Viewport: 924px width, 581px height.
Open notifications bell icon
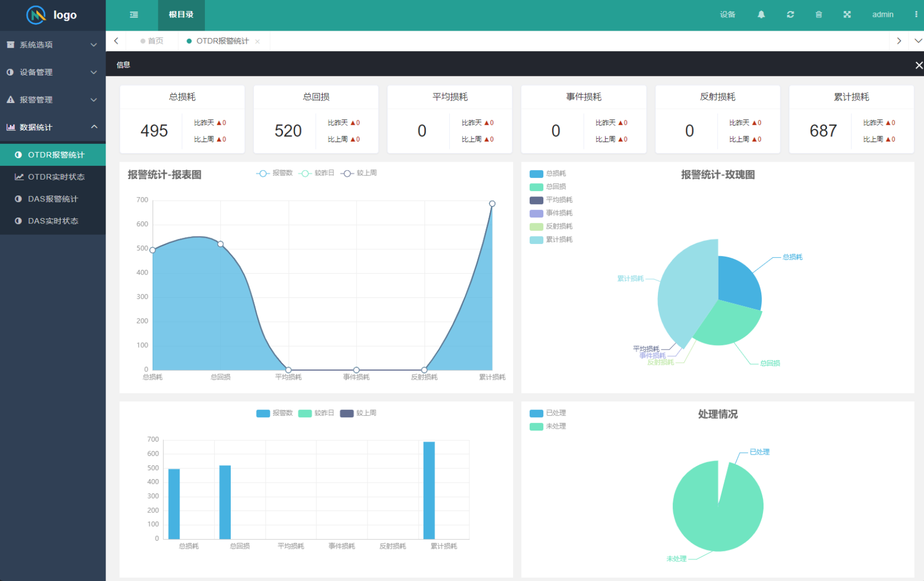click(761, 15)
